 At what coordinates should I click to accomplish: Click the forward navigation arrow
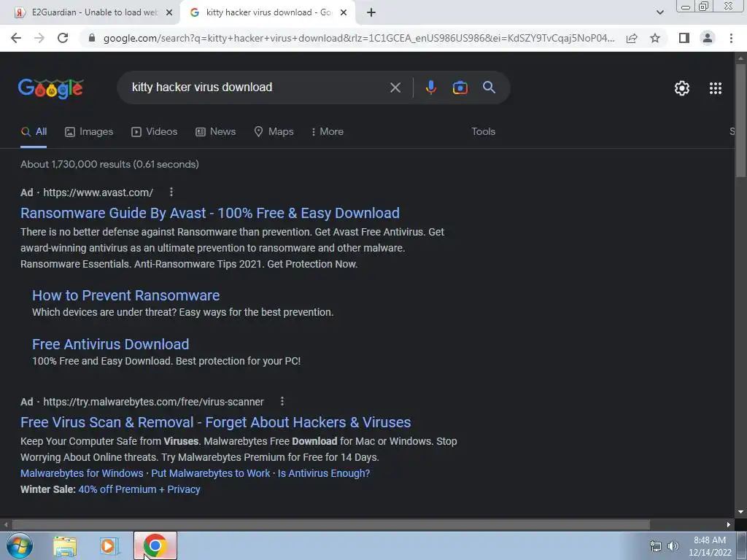(x=39, y=38)
